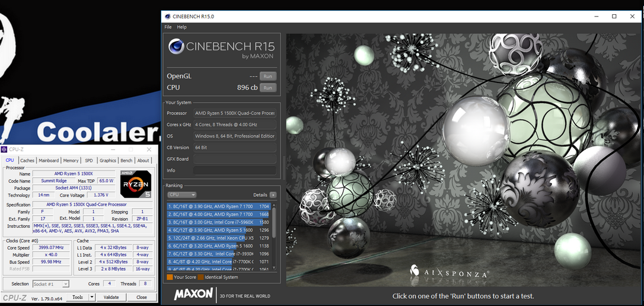Click the Bus Speed value 99.98 MHz
Image resolution: width=644 pixels, height=306 pixels.
pyautogui.click(x=52, y=262)
